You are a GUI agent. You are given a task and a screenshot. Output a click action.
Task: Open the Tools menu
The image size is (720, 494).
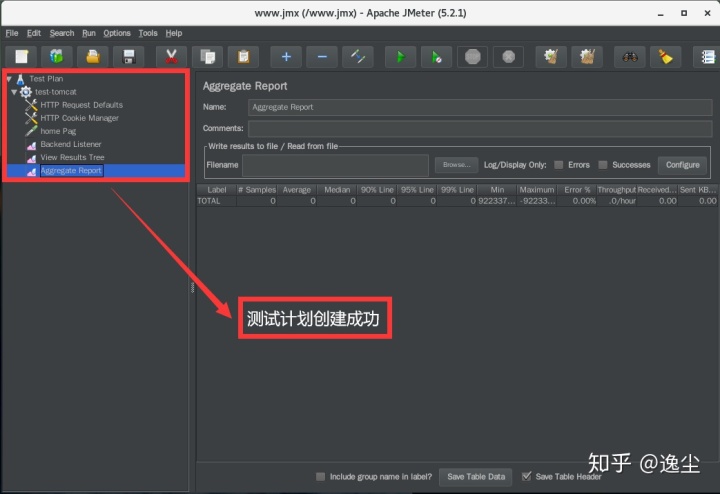(148, 33)
